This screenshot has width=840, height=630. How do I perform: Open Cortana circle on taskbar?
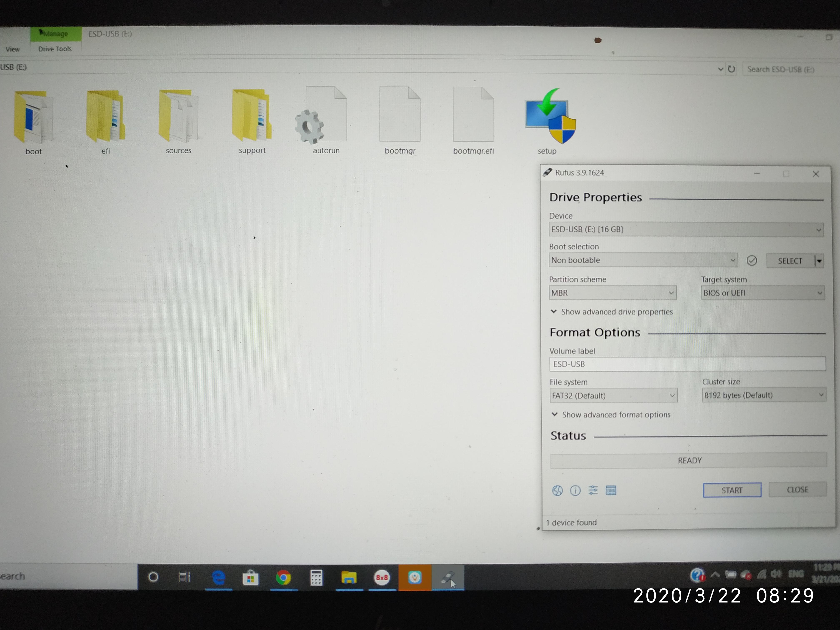click(153, 577)
